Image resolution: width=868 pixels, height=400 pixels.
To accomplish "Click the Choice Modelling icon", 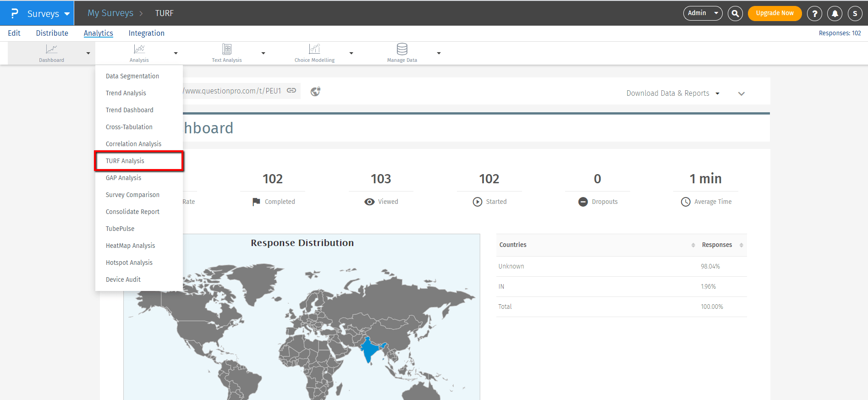I will coord(314,49).
